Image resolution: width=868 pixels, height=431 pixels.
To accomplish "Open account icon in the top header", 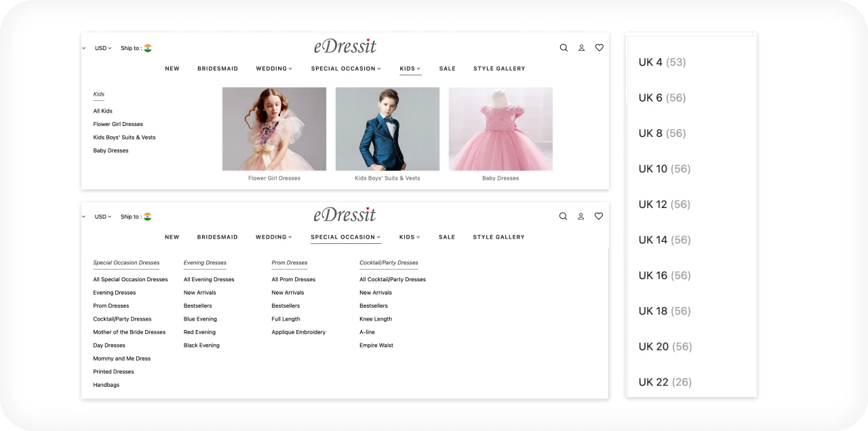I will point(581,48).
